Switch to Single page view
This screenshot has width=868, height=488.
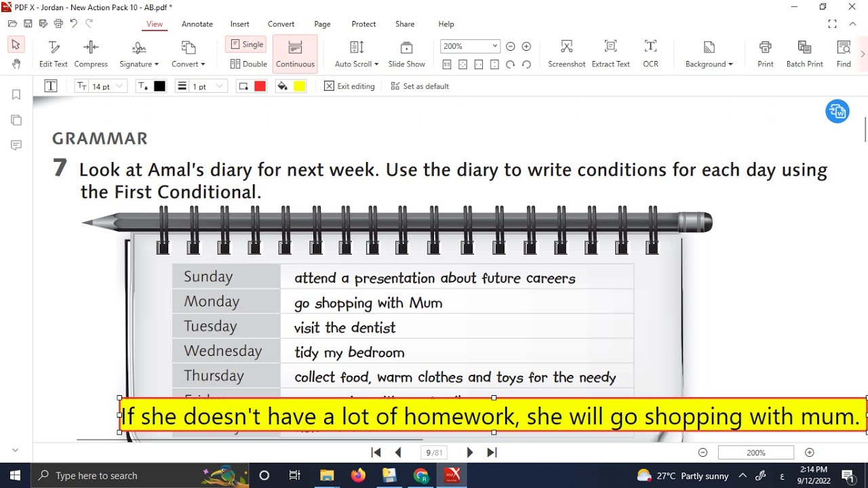pyautogui.click(x=246, y=45)
